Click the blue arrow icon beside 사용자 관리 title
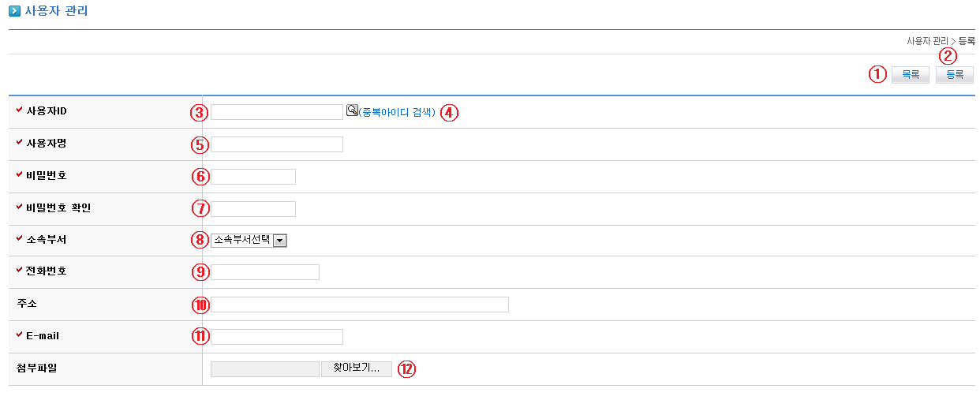This screenshot has width=980, height=400. [14, 11]
